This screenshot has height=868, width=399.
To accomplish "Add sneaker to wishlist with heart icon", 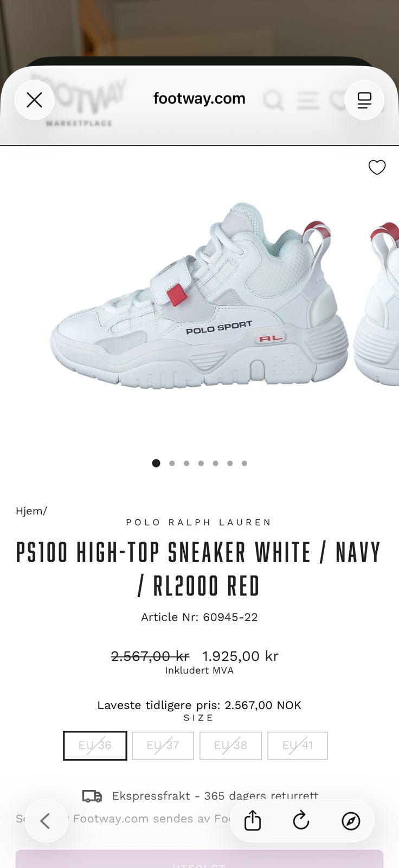I will (x=377, y=168).
